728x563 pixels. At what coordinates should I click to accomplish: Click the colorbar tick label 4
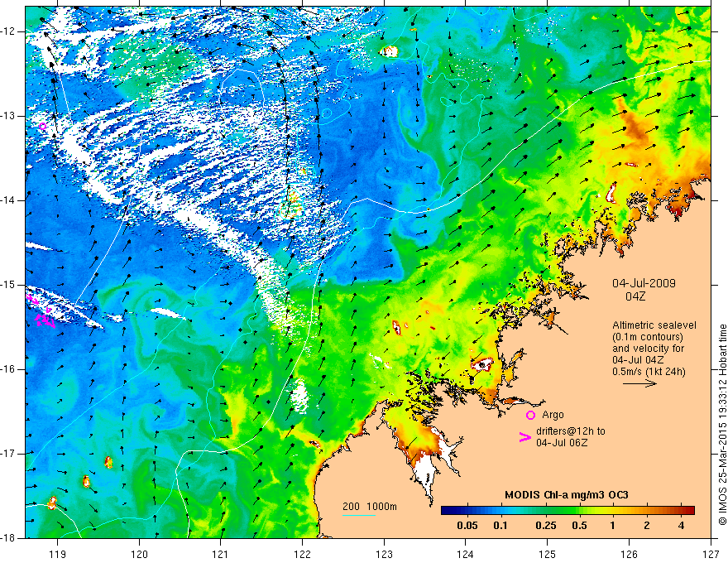[681, 526]
